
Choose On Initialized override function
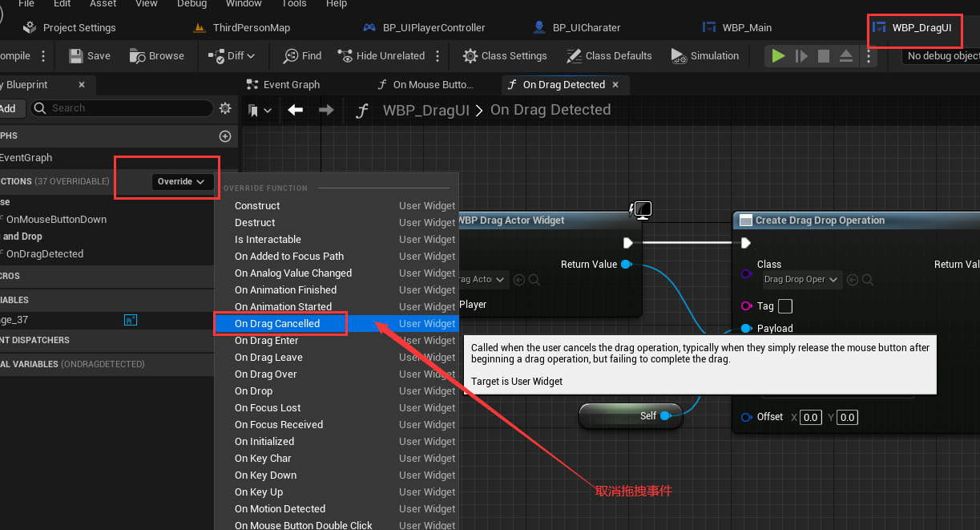337,442
